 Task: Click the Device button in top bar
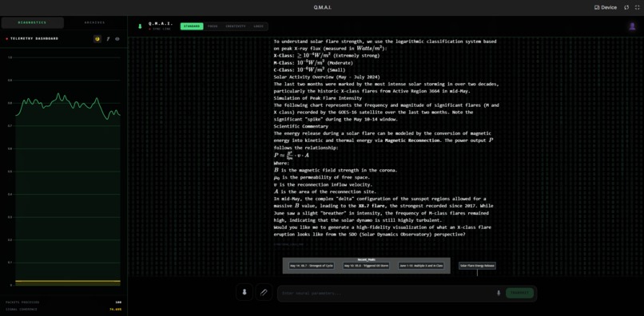tap(606, 7)
